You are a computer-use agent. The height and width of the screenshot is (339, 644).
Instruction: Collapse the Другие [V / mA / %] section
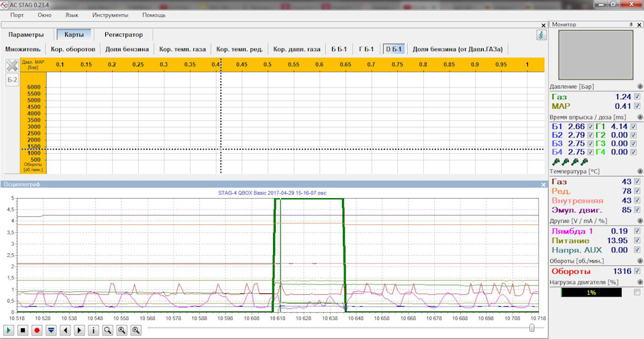click(640, 221)
